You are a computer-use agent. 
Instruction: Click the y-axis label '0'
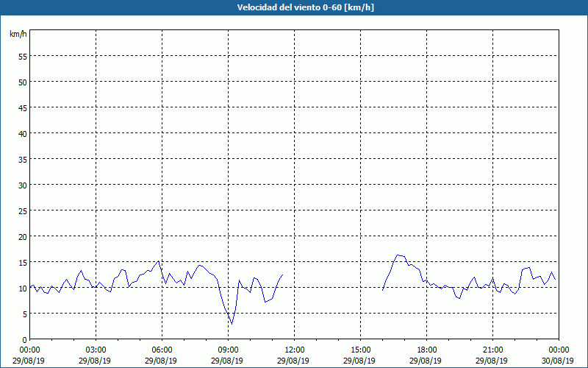(25, 340)
